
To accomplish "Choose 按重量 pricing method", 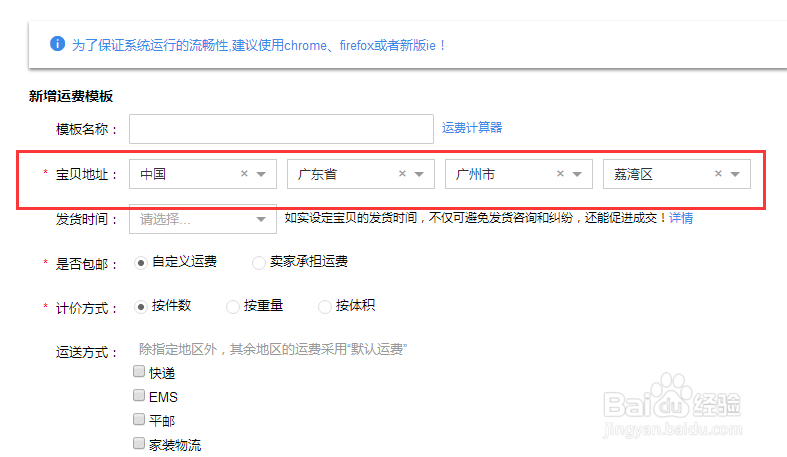I will tap(232, 307).
